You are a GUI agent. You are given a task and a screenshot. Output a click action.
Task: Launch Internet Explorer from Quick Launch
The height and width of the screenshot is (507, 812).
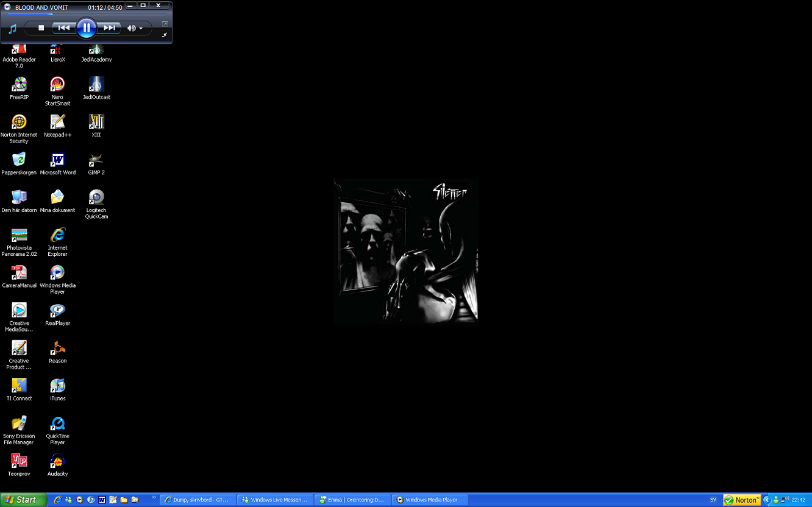click(x=57, y=500)
